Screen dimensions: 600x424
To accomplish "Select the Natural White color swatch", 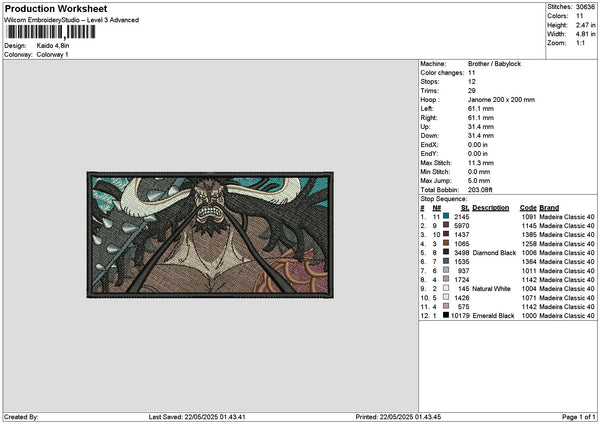I will click(446, 288).
